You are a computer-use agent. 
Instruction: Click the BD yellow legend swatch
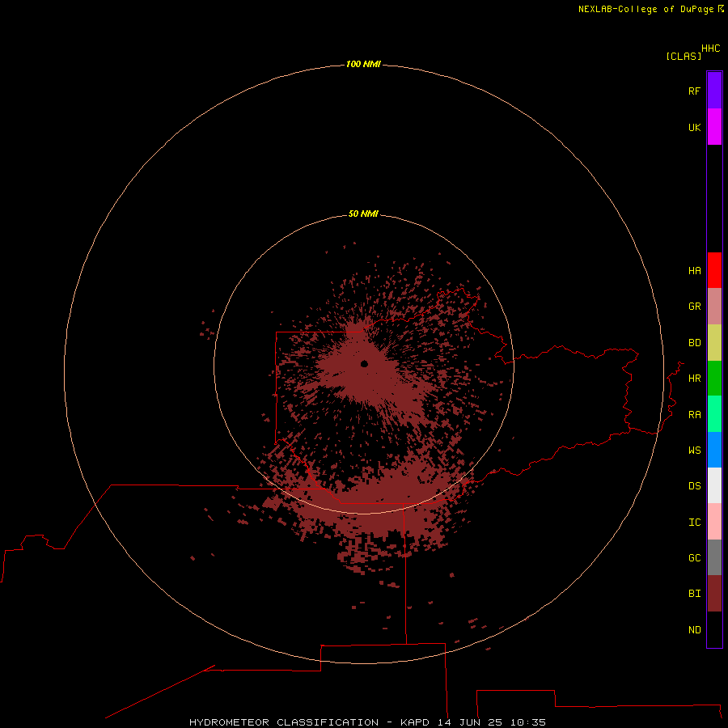(714, 343)
